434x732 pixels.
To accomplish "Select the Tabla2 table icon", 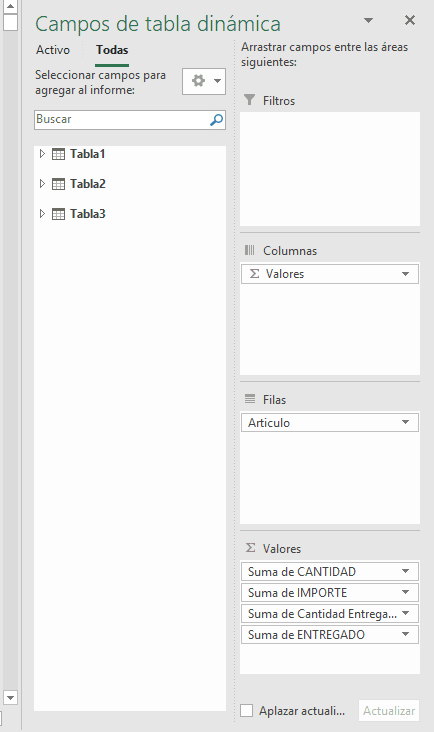I will point(58,184).
